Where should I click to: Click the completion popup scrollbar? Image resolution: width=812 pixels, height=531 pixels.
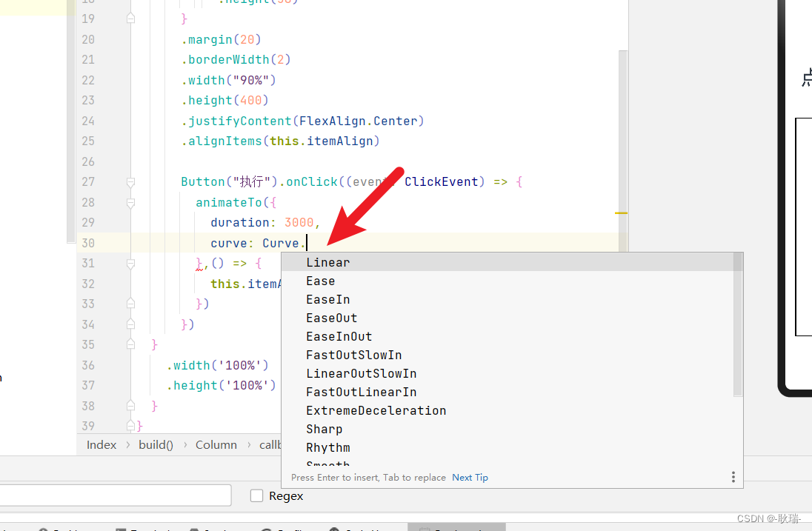(x=738, y=326)
